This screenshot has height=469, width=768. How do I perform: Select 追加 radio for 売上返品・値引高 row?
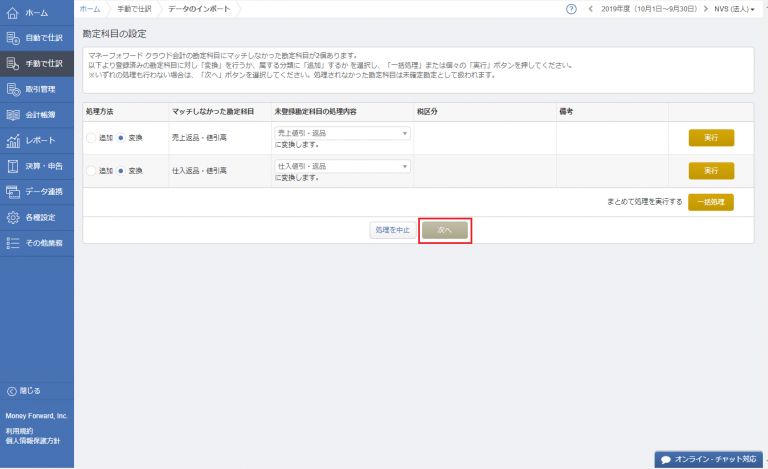(91, 138)
